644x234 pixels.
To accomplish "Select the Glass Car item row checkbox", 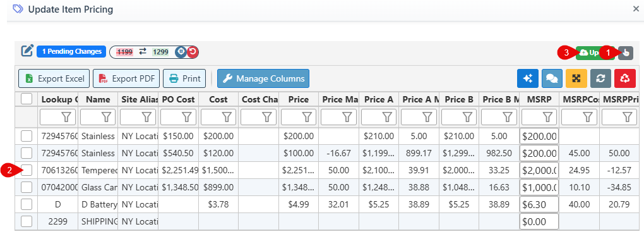I will click(x=27, y=187).
